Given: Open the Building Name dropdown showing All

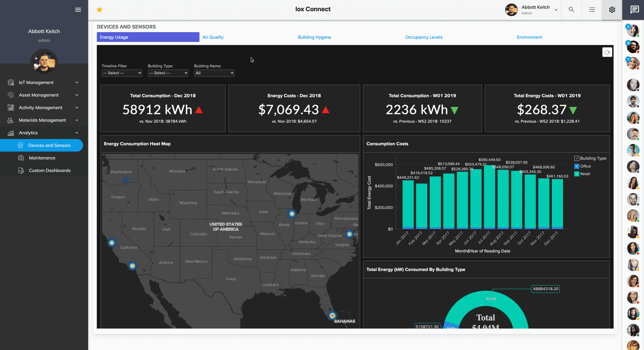Looking at the screenshot, I should [x=214, y=73].
